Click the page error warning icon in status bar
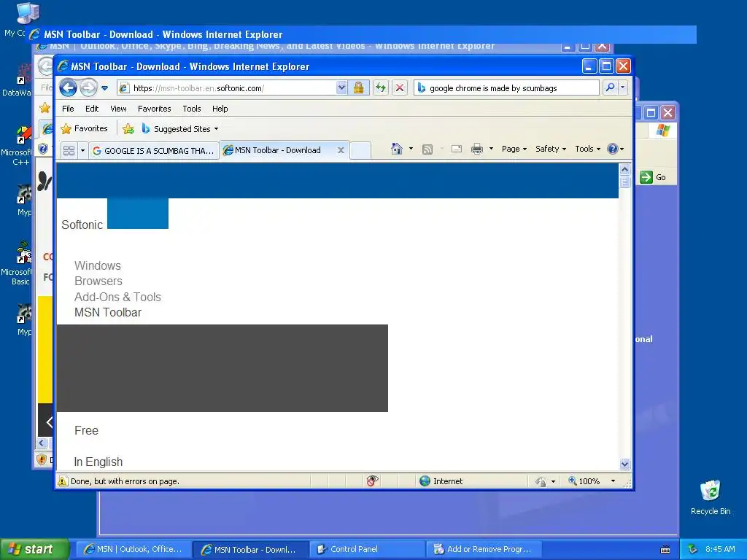747x560 pixels. (x=63, y=481)
